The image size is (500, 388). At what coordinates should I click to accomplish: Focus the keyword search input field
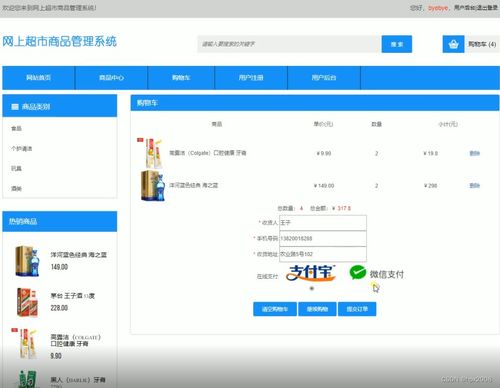pyautogui.click(x=289, y=44)
